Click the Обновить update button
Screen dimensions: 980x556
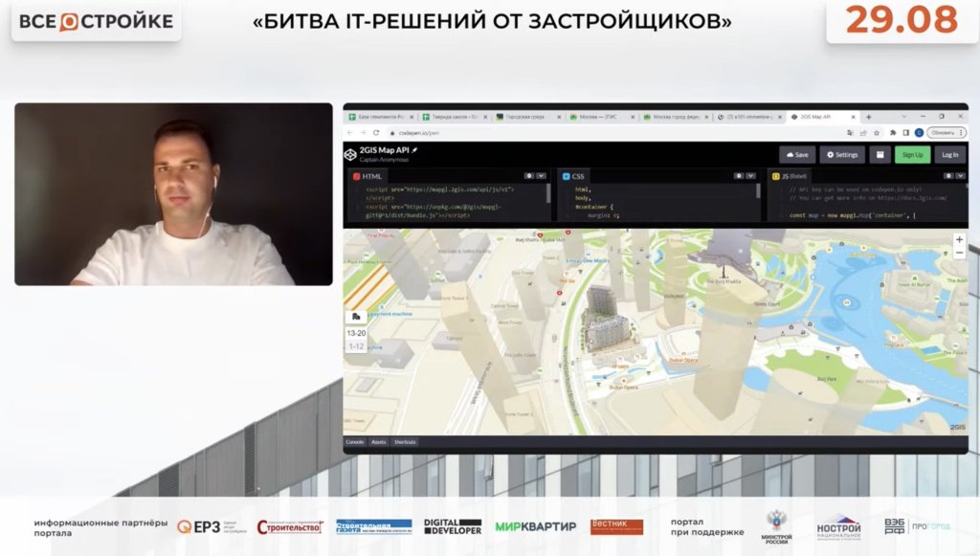(947, 133)
